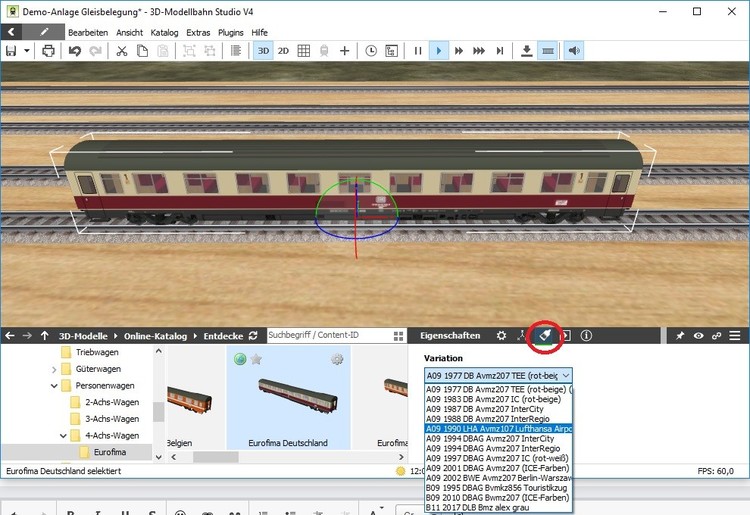Refresh the catalog listing
This screenshot has height=515, width=750.
[253, 336]
